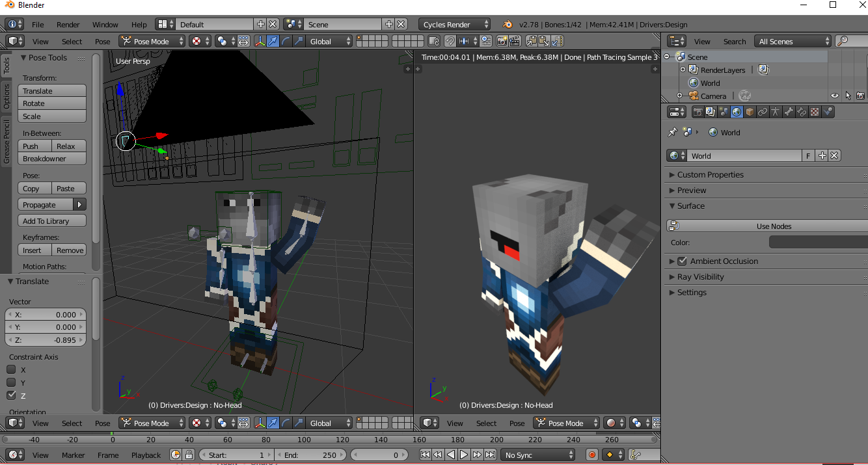Expand the Ray Visibility panel

click(x=700, y=276)
